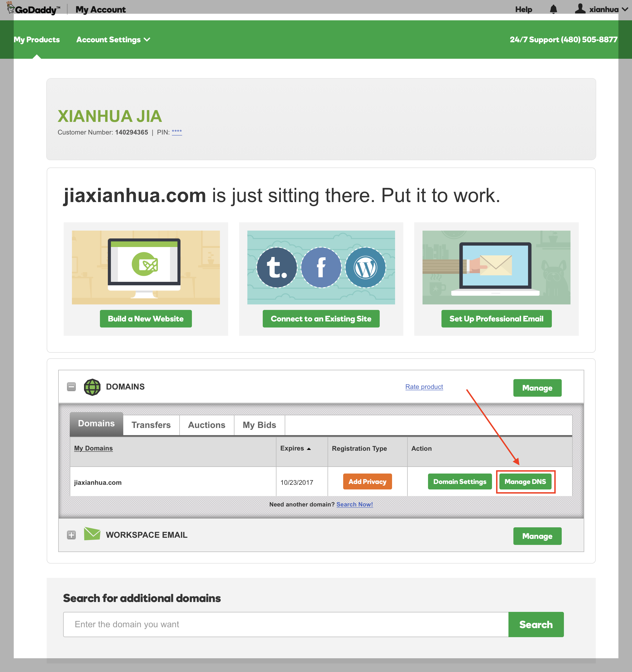This screenshot has width=632, height=672.
Task: Switch to the Auctions tab
Action: click(207, 425)
